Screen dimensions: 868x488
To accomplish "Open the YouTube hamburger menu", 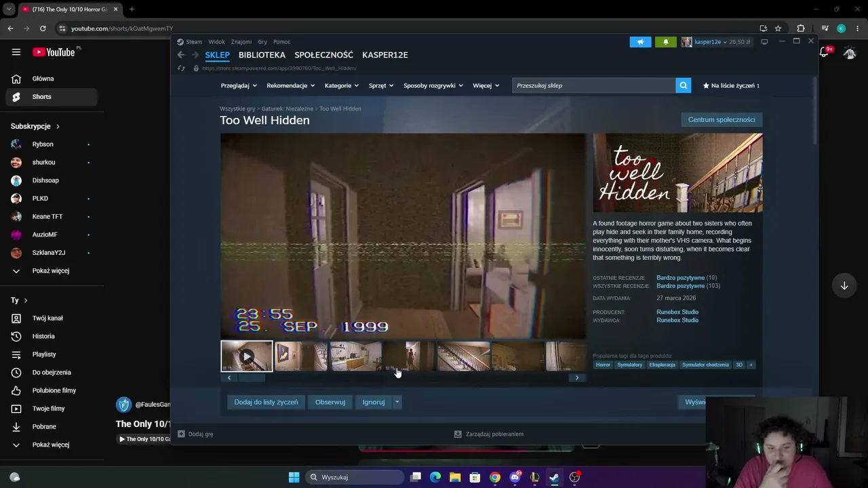I will click(x=16, y=52).
